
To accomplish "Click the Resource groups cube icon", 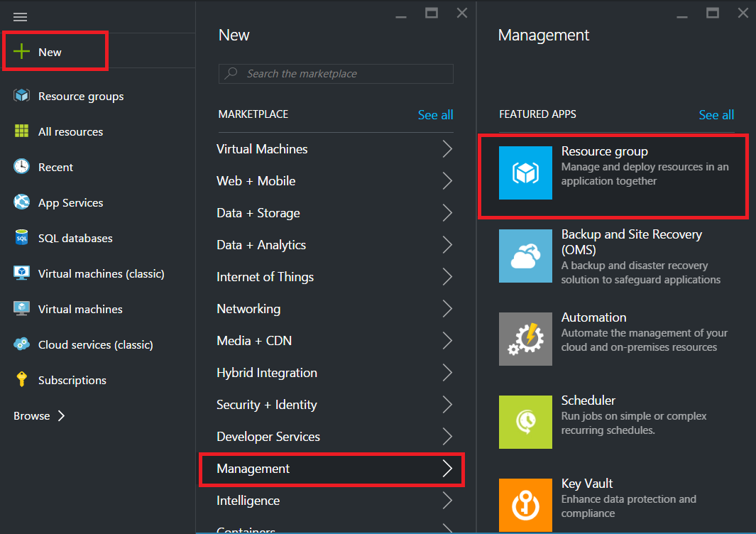I will (x=21, y=96).
